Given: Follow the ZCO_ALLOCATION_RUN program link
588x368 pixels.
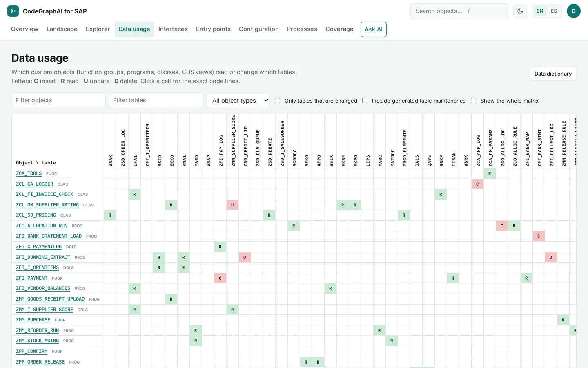Looking at the screenshot, I should (x=42, y=226).
